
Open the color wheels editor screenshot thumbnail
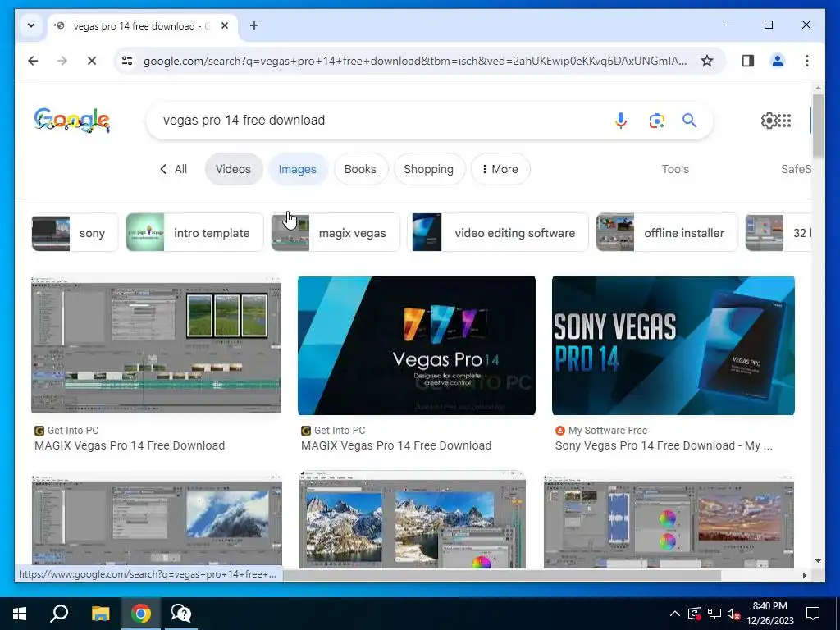click(x=669, y=519)
